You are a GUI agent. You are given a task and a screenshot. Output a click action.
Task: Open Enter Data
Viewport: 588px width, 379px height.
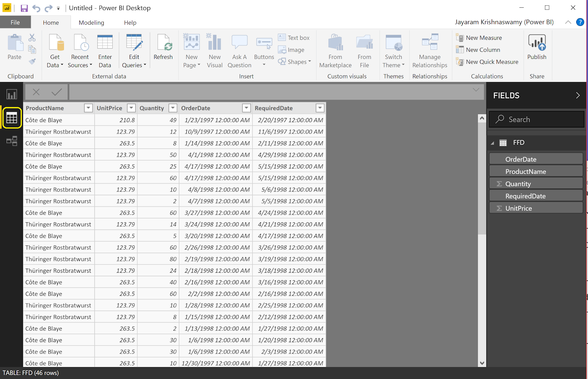tap(105, 50)
